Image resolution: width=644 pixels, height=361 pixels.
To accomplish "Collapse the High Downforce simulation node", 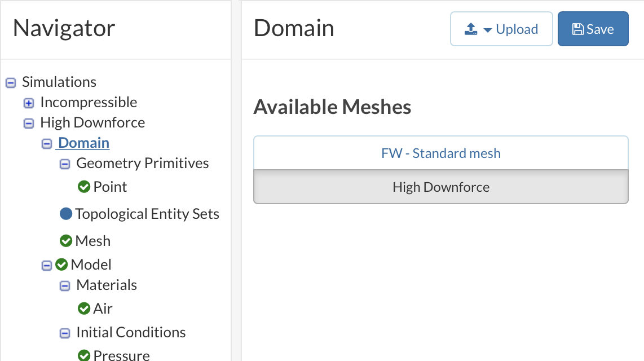I will (29, 123).
